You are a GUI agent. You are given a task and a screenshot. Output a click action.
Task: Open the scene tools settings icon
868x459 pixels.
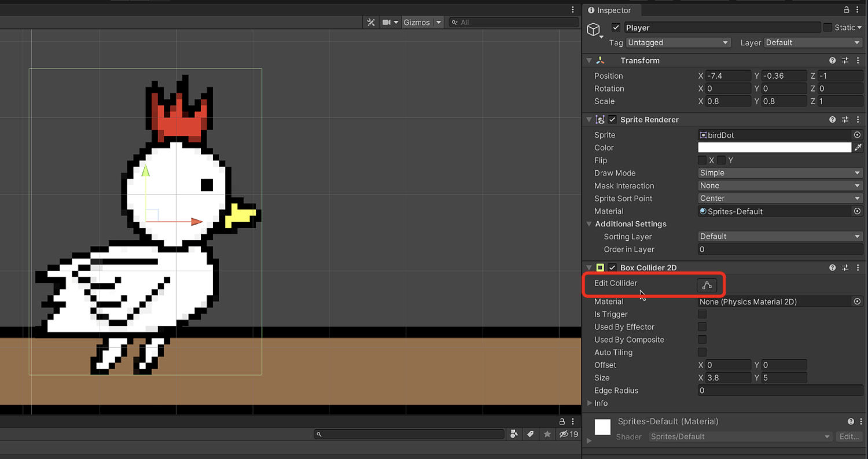click(371, 23)
